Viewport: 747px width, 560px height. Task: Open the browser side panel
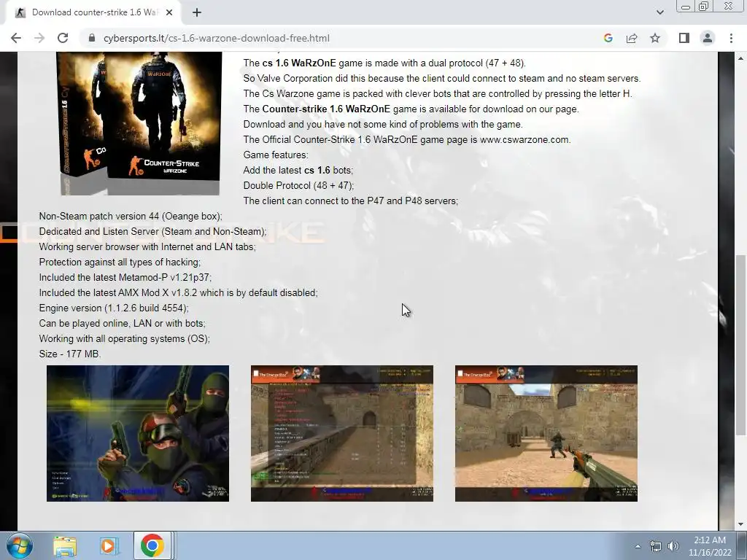pos(684,38)
